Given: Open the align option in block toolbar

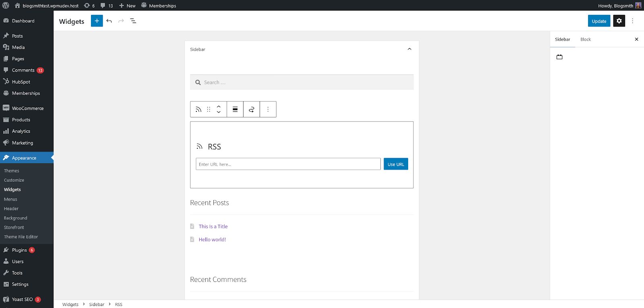Looking at the screenshot, I should pos(235,109).
